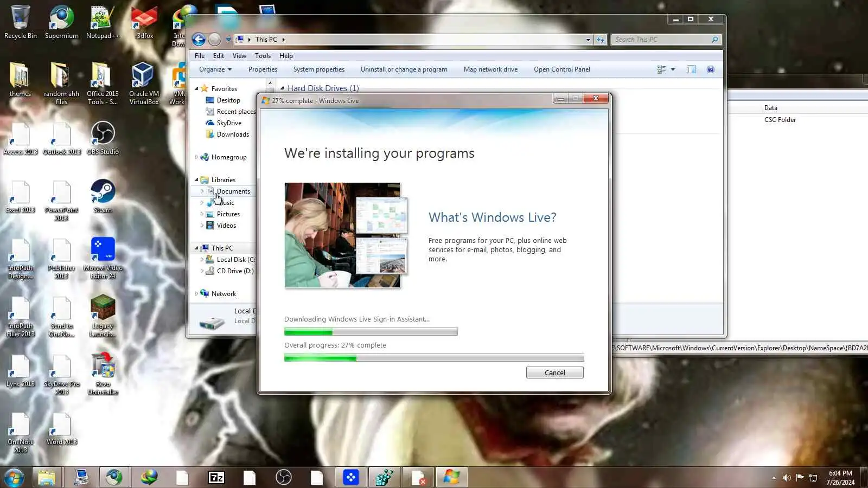Select CD Drive (D:) in tree
The height and width of the screenshot is (488, 868).
click(x=229, y=271)
